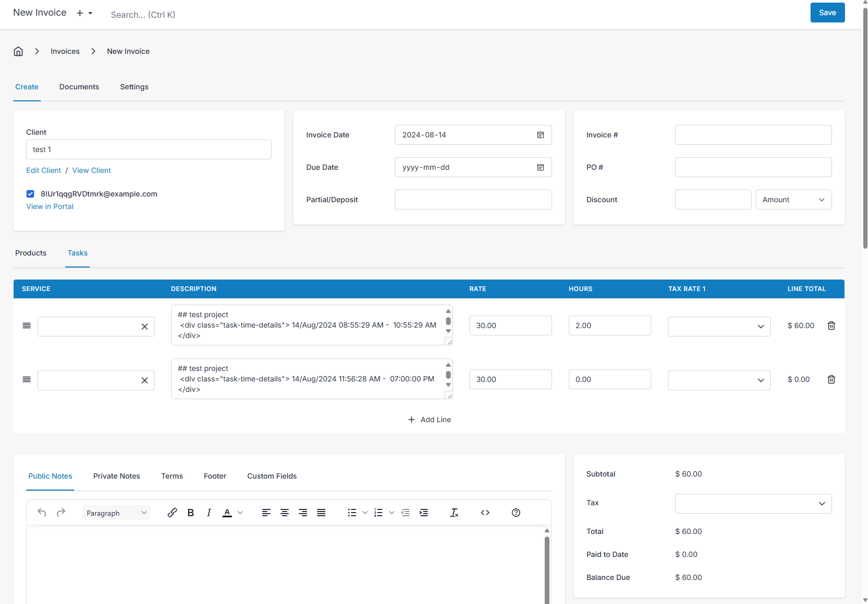The image size is (868, 604).
Task: Apply italic formatting in the editor toolbar
Action: [208, 513]
